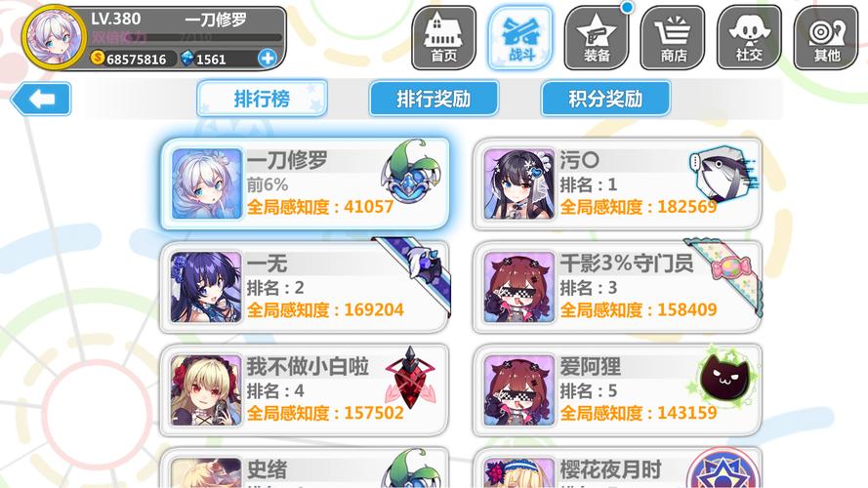
Task: Switch to the 排行榜 tab
Action: (262, 99)
